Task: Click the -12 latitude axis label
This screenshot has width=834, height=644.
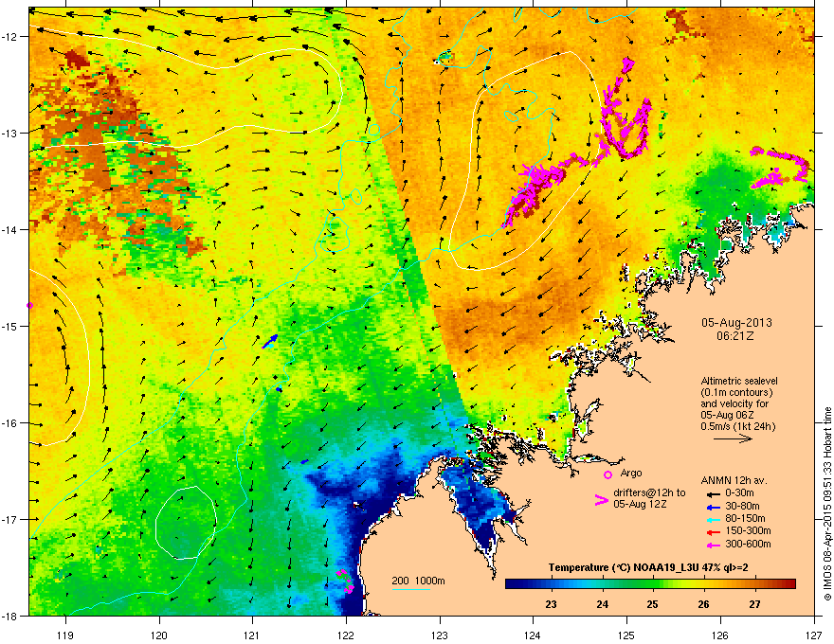Action: tap(11, 37)
